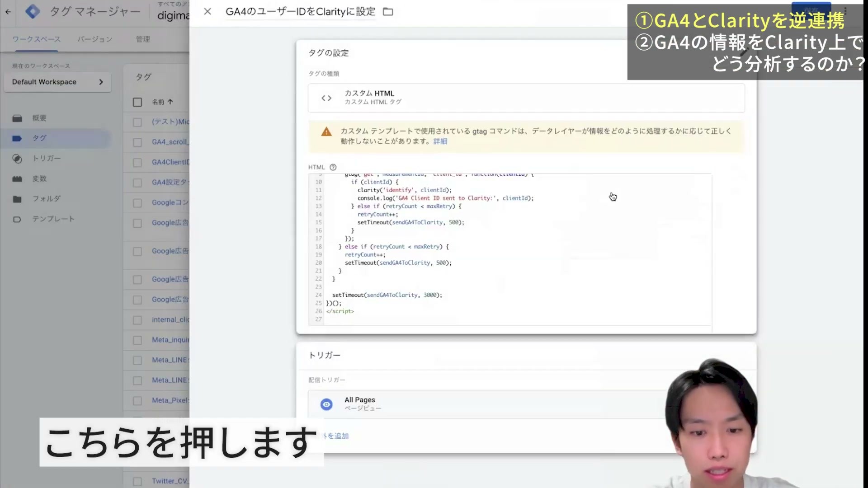Click the タグ label icon in sidebar
The height and width of the screenshot is (488, 868).
(x=17, y=138)
